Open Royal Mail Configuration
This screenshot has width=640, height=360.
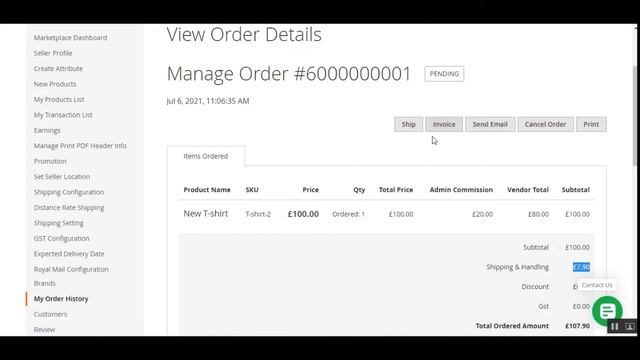click(71, 269)
